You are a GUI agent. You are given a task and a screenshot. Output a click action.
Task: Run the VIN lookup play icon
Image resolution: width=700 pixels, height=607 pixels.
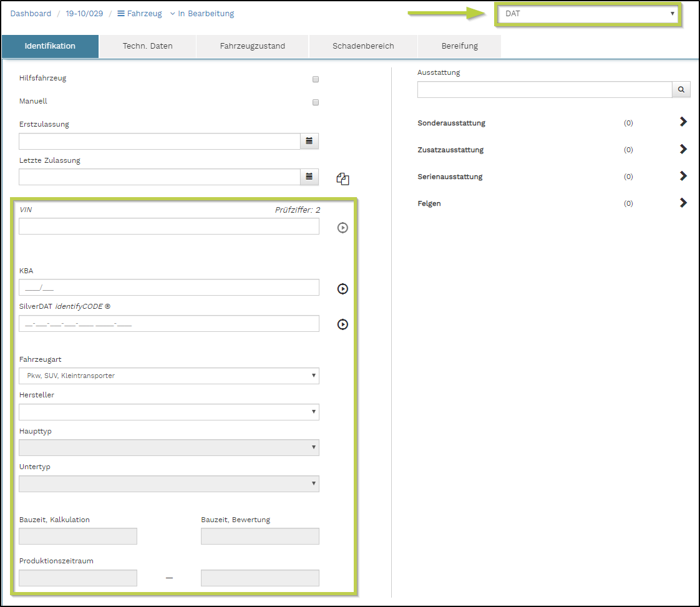(343, 228)
